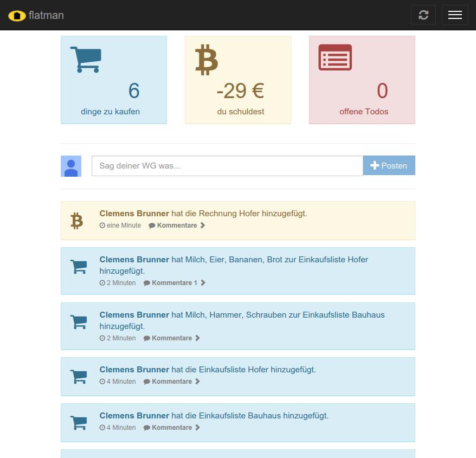Click chevron in 'die Einkaufsliste Bauhaus' entry
This screenshot has width=476, height=458.
(x=197, y=427)
